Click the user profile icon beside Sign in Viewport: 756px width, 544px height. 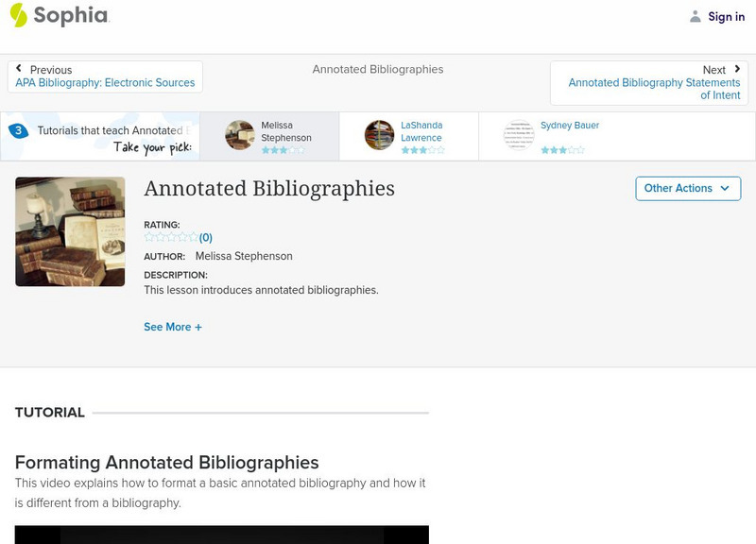coord(696,16)
